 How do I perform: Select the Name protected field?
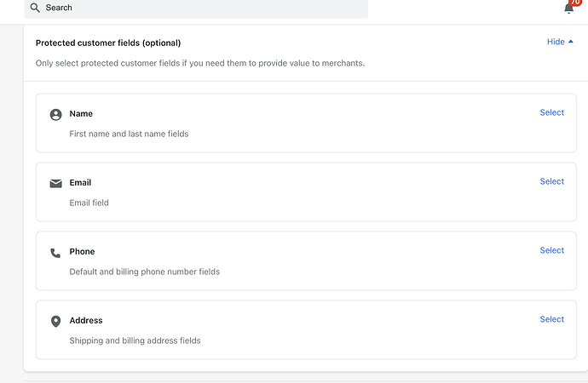click(x=551, y=112)
